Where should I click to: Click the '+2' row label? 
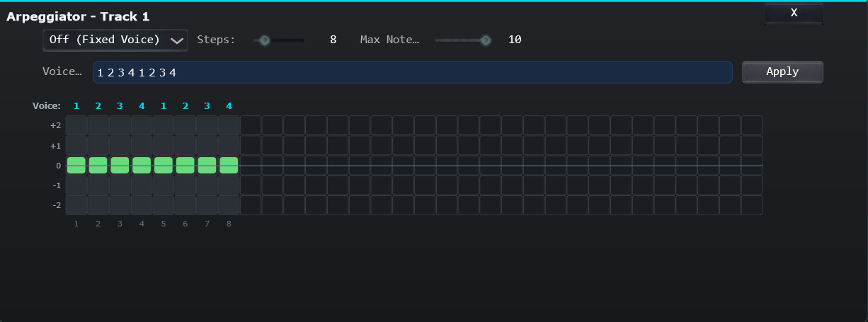pyautogui.click(x=55, y=126)
